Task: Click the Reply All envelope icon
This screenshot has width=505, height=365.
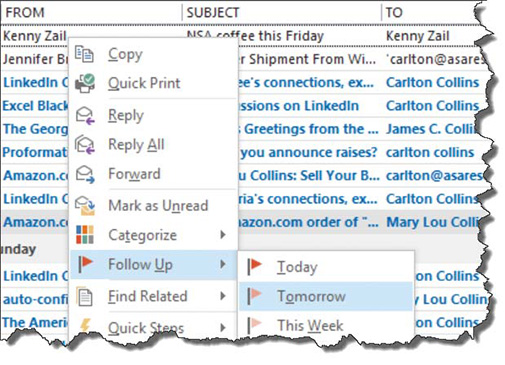Action: click(x=85, y=145)
